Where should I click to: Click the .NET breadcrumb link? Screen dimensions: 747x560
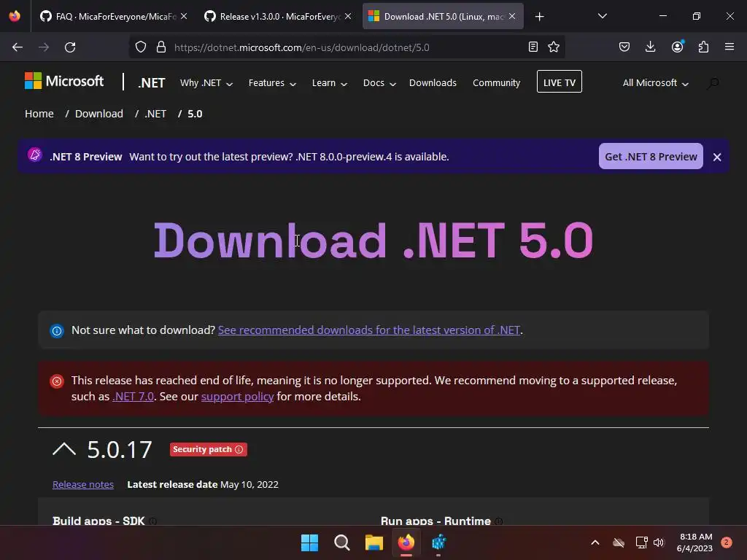pos(155,114)
